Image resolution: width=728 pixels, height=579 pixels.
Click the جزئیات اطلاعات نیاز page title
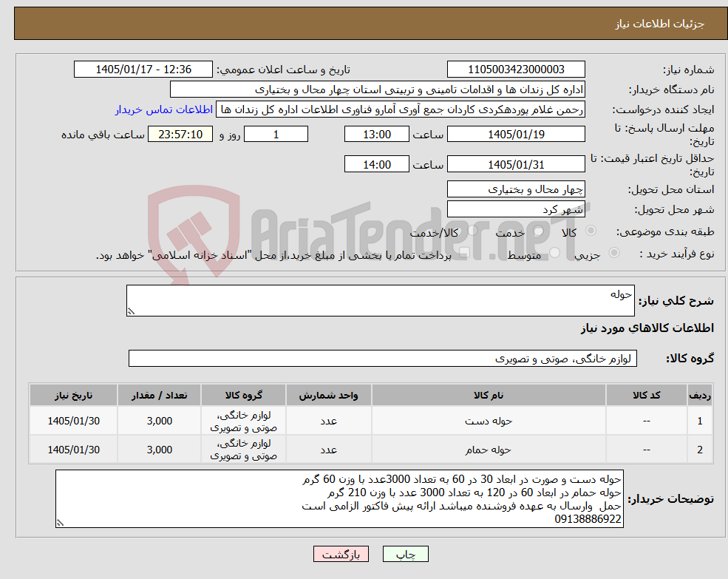660,24
